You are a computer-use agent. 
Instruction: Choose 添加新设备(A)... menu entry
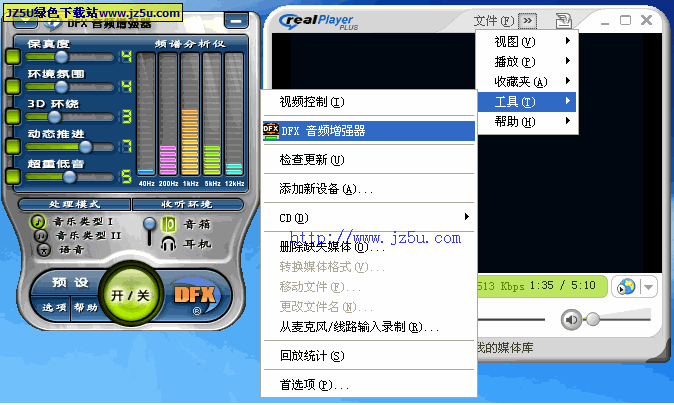369,188
